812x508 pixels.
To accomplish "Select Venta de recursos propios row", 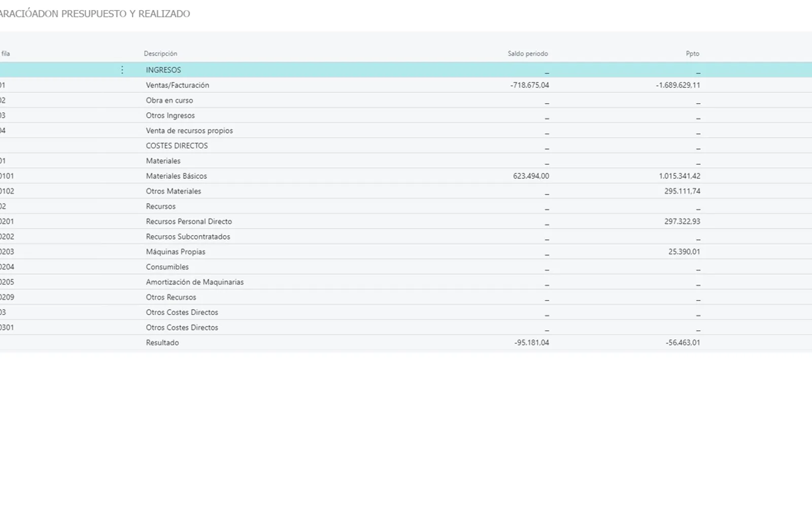I will pyautogui.click(x=189, y=131).
